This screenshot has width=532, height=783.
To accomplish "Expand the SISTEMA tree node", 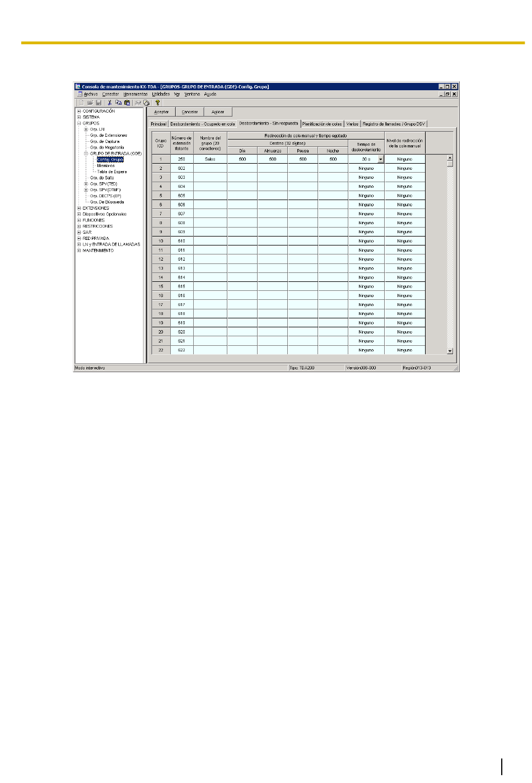I will 79,117.
